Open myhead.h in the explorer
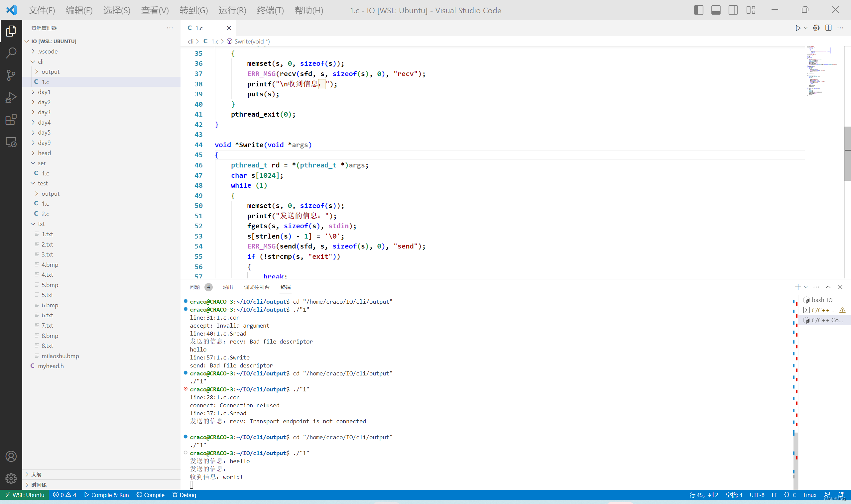Screen dimensions: 851x504 tap(51, 366)
